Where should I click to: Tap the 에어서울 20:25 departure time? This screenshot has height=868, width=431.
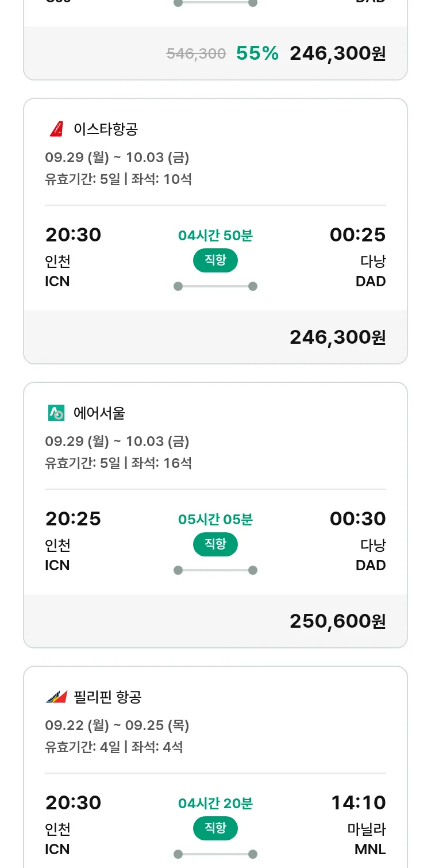point(73,519)
